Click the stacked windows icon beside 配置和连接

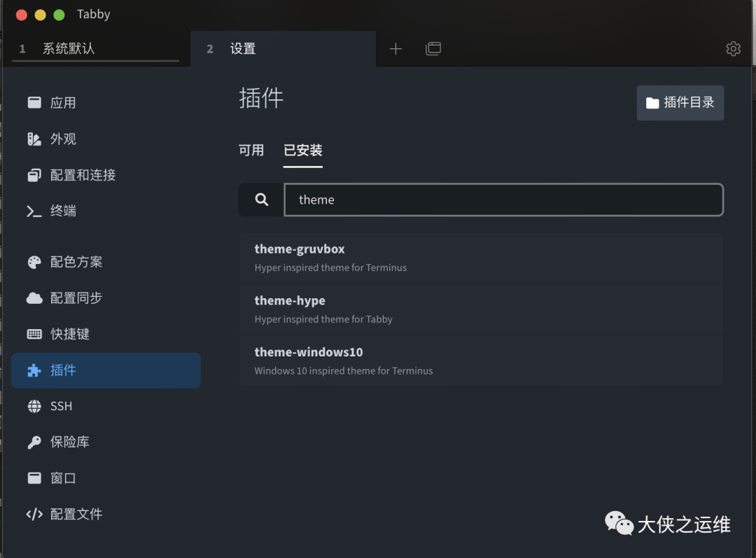pos(34,175)
